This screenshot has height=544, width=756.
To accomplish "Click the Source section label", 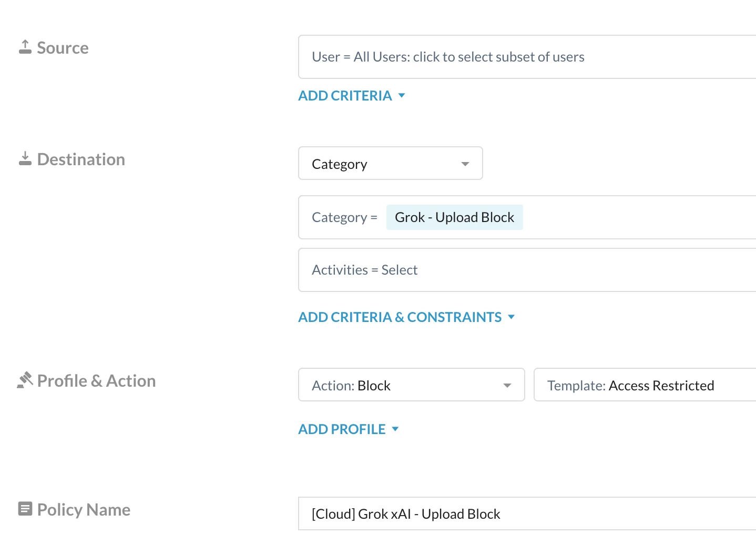I will (63, 48).
